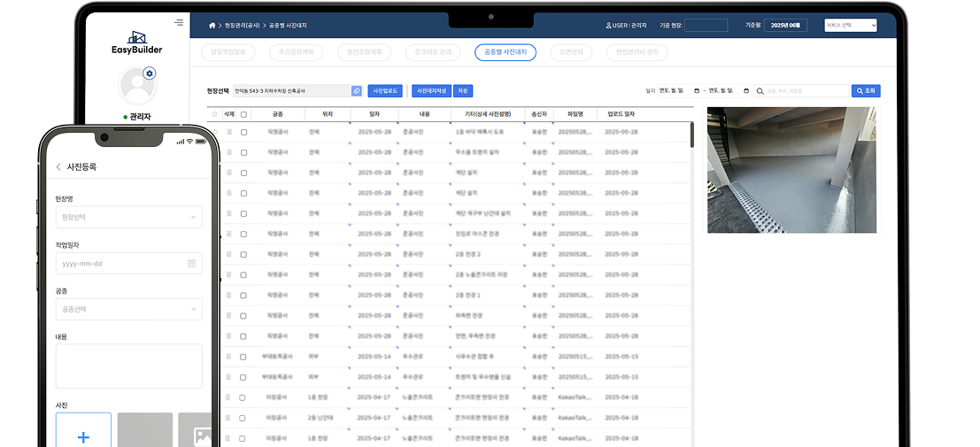
Task: Tap the plus icon to add a photo
Action: coord(83,437)
